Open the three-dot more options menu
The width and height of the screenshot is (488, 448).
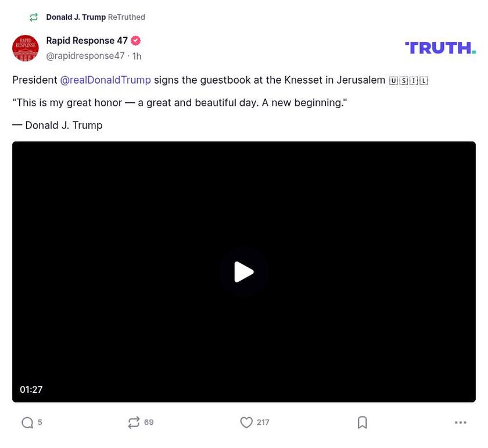461,422
